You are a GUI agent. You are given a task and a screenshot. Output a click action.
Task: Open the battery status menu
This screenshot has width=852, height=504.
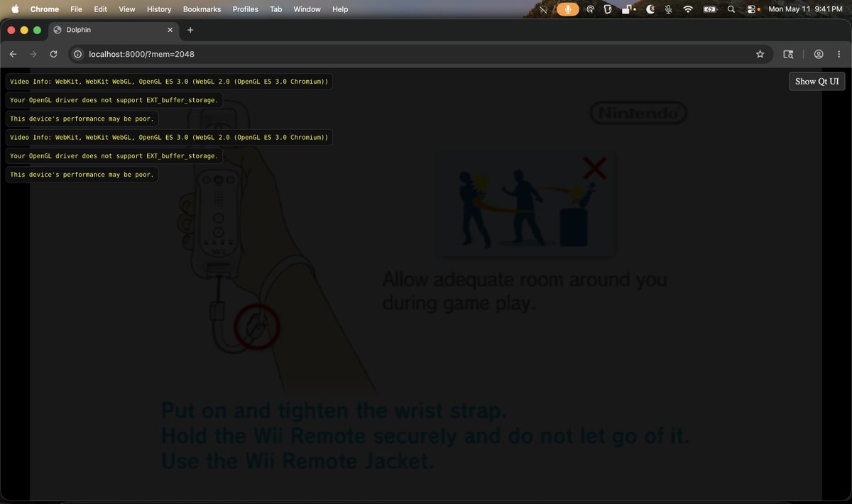(709, 9)
